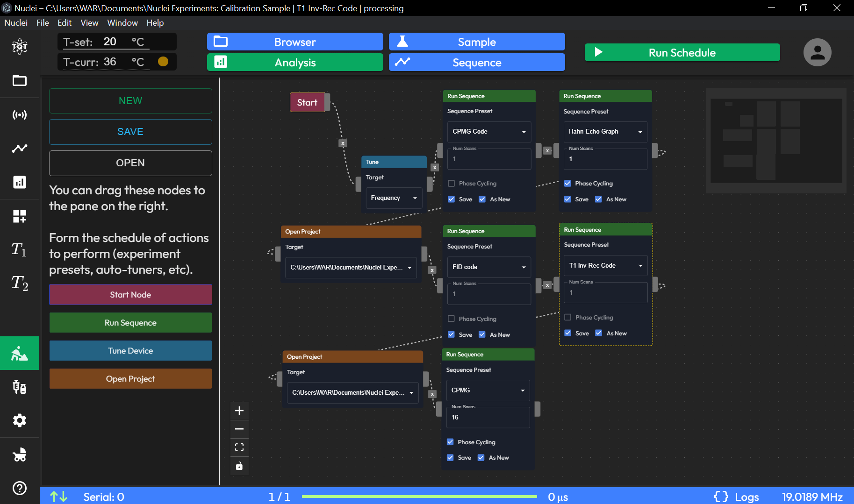Open the Help menu
The image size is (854, 504).
pyautogui.click(x=155, y=22)
